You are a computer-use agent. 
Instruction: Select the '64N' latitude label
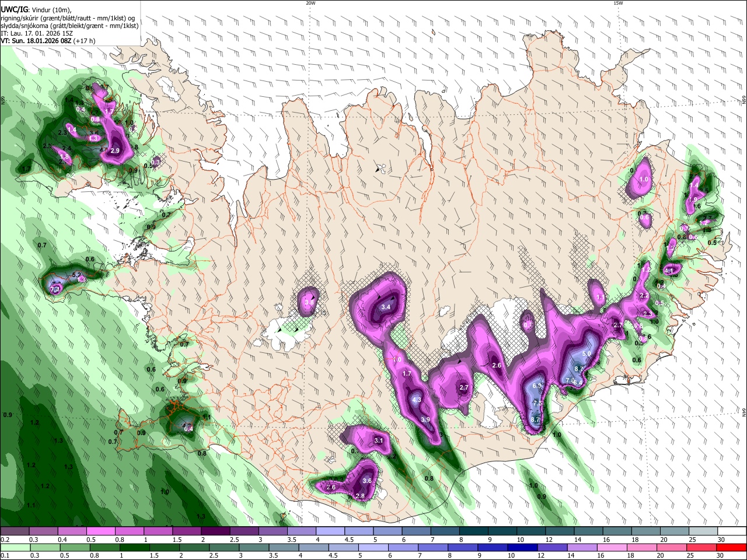(743, 412)
